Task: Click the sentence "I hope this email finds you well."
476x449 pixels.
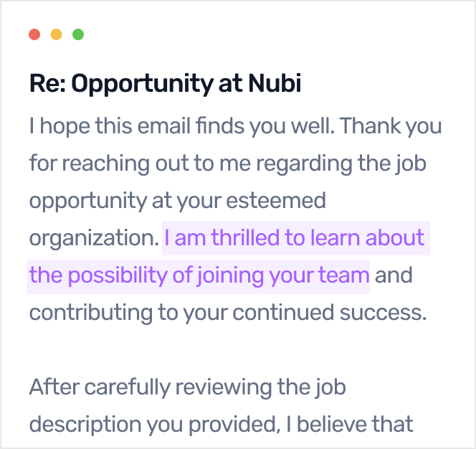Action: pyautogui.click(x=181, y=126)
